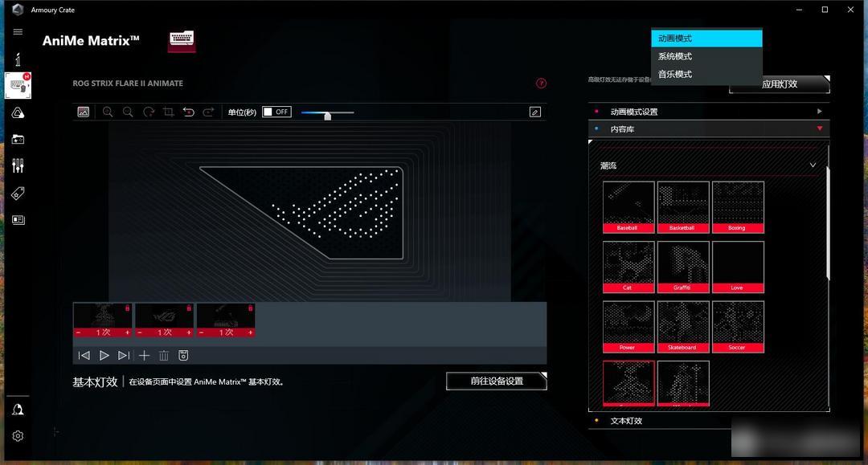Image resolution: width=868 pixels, height=465 pixels.
Task: Open the News sidebar icon
Action: point(18,219)
